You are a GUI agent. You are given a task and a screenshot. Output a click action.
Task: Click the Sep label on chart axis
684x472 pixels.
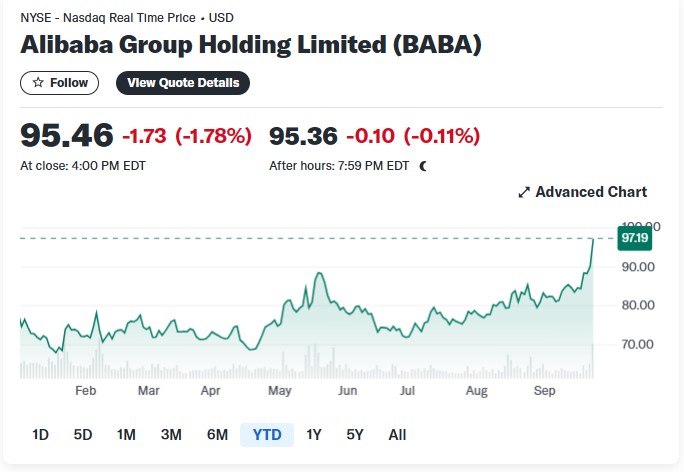coord(544,390)
